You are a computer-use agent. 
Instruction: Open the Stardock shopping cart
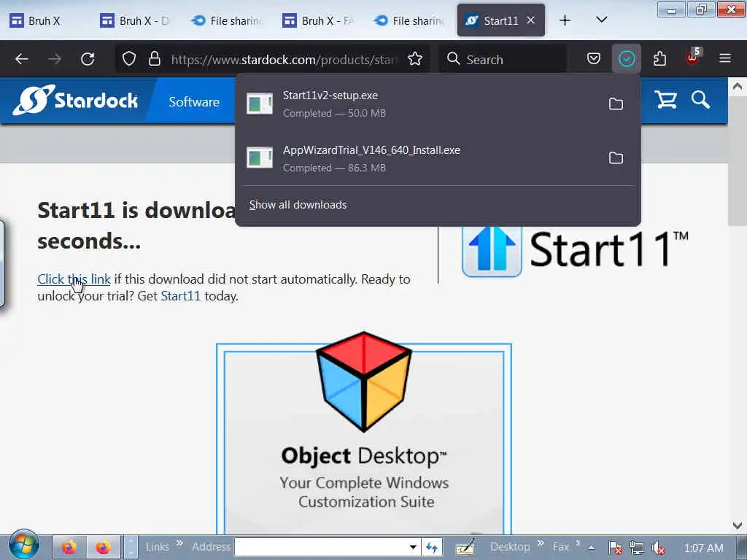(x=665, y=100)
